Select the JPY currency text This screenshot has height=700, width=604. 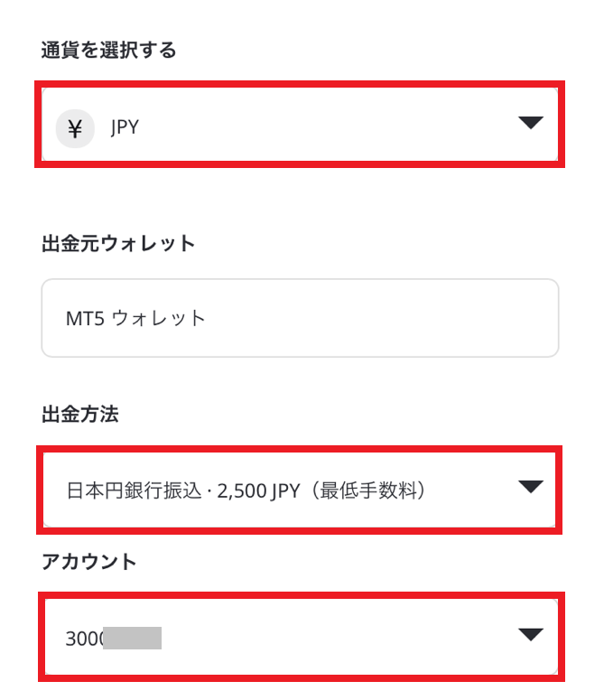(125, 127)
